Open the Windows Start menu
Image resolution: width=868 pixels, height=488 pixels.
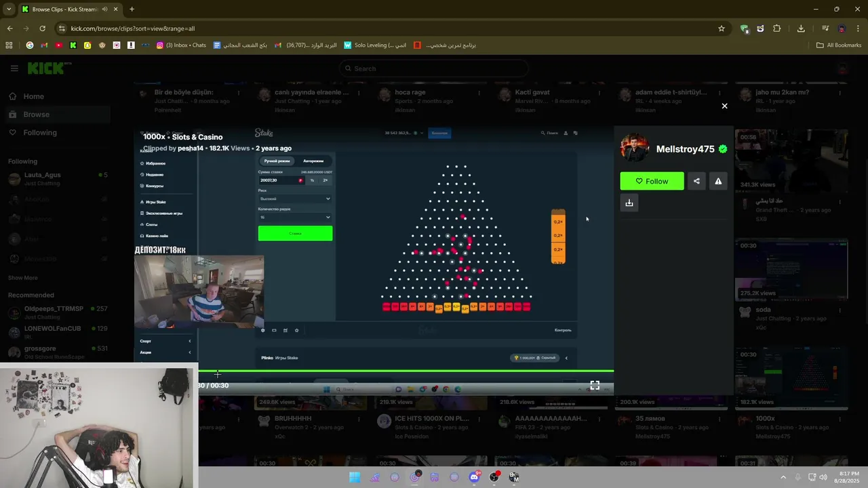pos(355,477)
